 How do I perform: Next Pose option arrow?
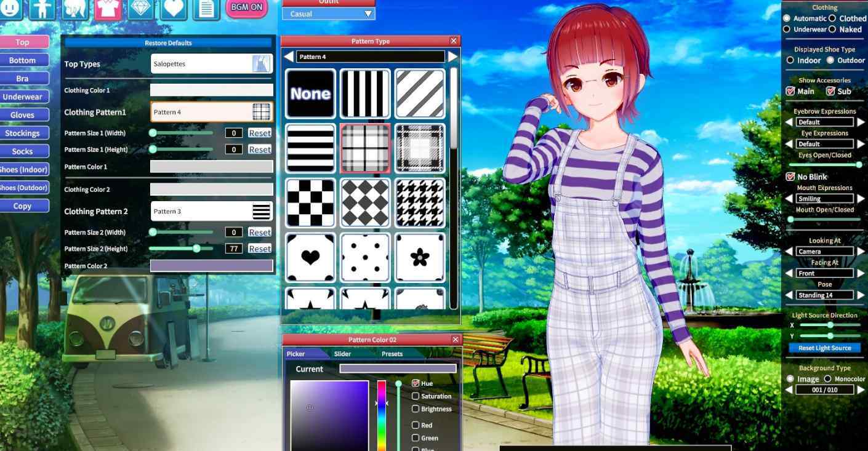point(861,295)
